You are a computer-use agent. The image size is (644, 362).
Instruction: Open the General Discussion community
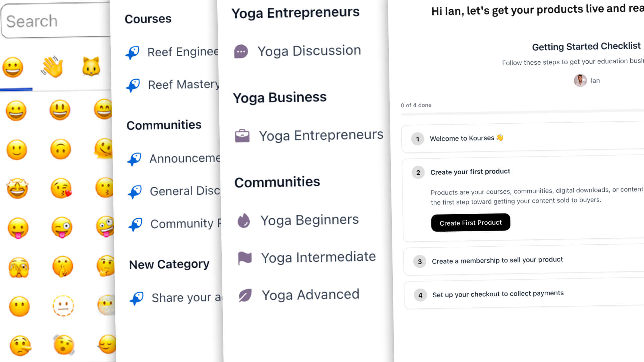(x=184, y=191)
